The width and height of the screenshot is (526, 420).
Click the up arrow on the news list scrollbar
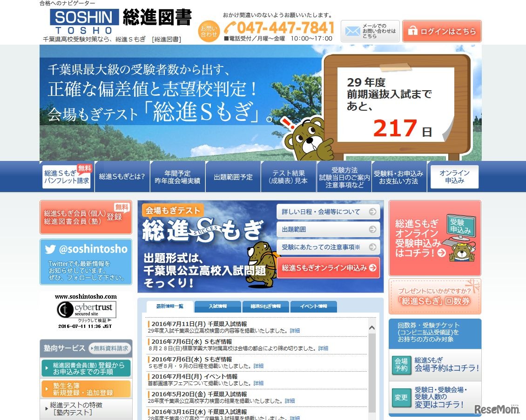coord(372,327)
